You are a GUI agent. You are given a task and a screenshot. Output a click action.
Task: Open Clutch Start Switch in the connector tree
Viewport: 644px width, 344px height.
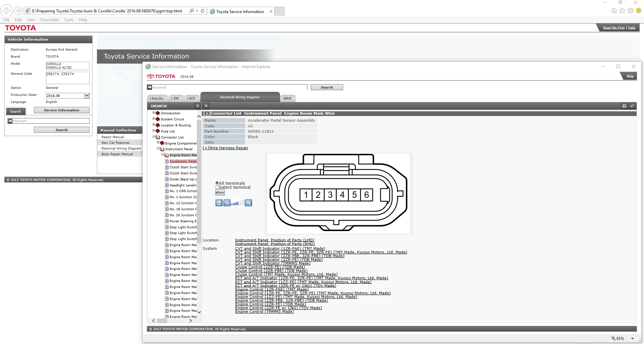[183, 167]
